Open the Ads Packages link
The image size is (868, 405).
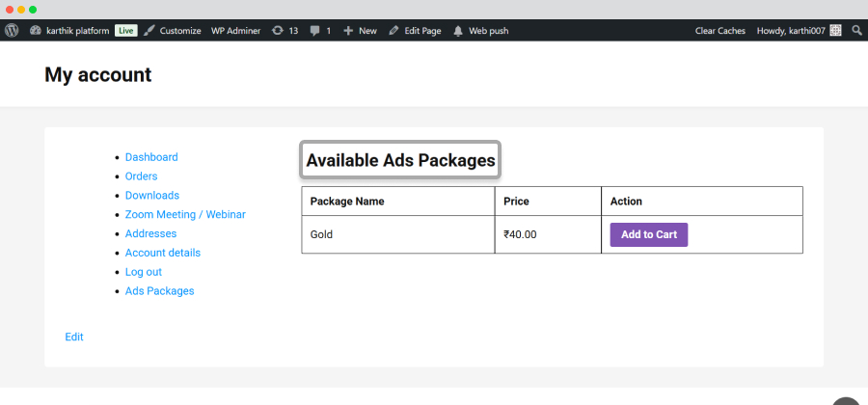click(x=159, y=291)
